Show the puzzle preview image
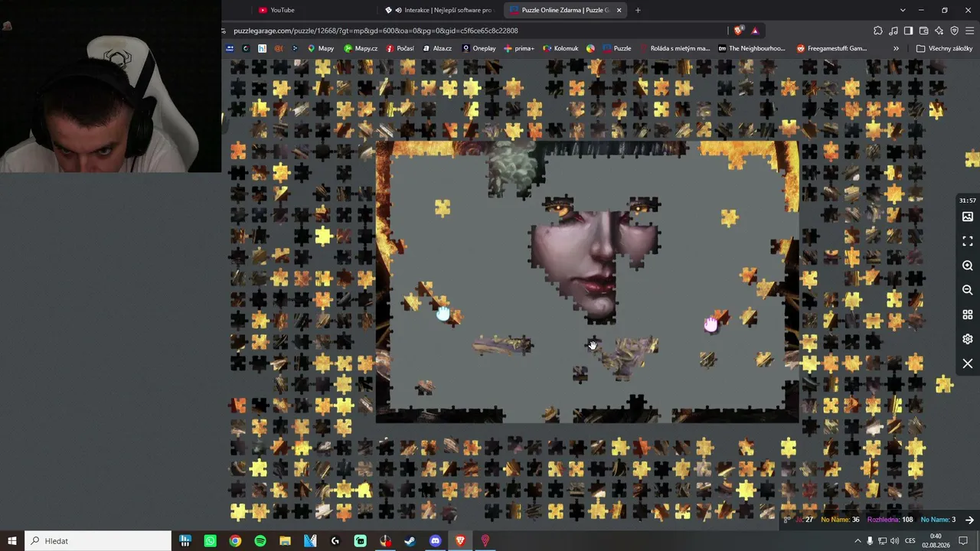 [x=968, y=217]
